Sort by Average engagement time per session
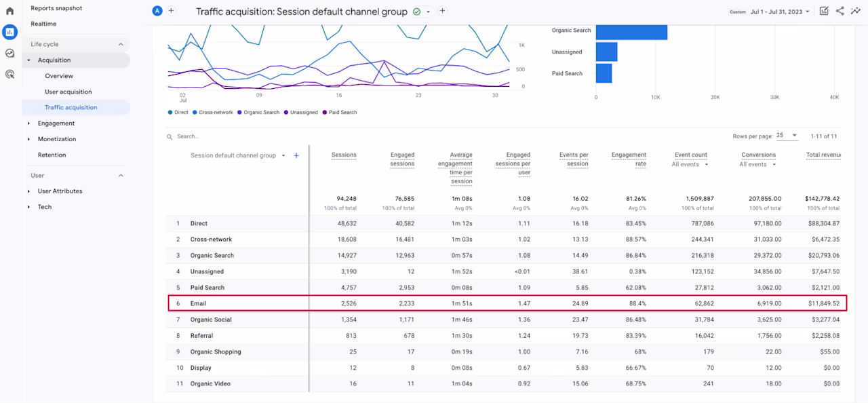868x403 pixels. 456,168
